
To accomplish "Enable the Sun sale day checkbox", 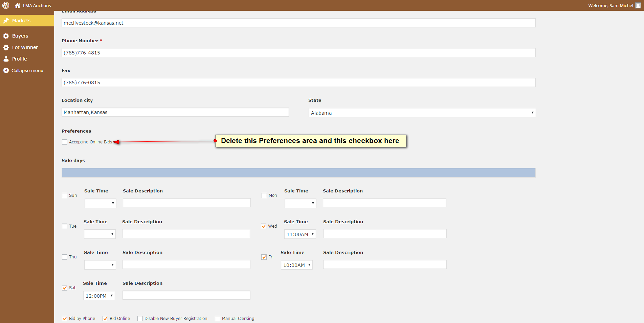I will (x=65, y=195).
